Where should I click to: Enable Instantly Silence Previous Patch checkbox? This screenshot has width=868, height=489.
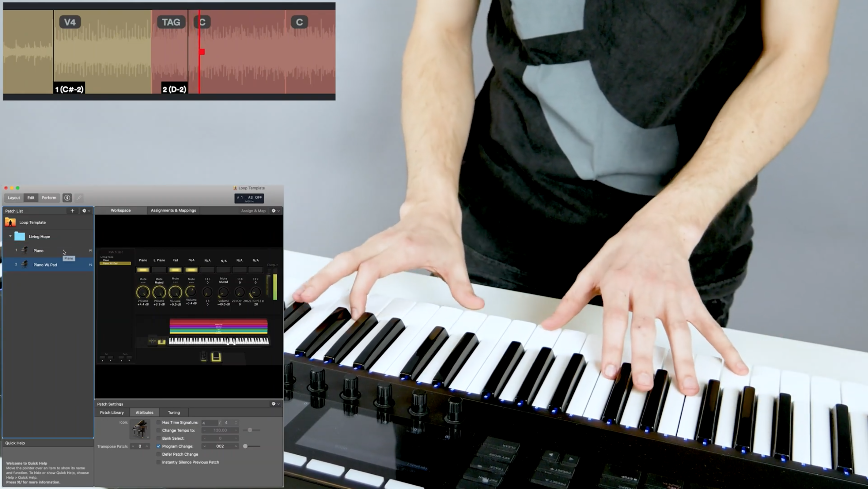click(158, 462)
